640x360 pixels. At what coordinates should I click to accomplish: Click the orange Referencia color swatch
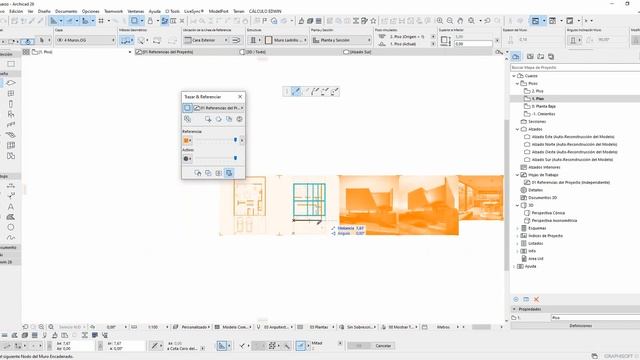coord(186,140)
